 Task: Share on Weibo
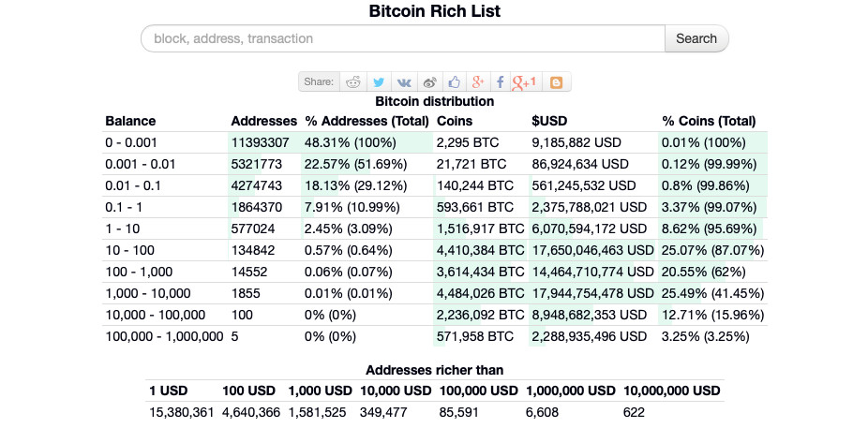click(429, 82)
